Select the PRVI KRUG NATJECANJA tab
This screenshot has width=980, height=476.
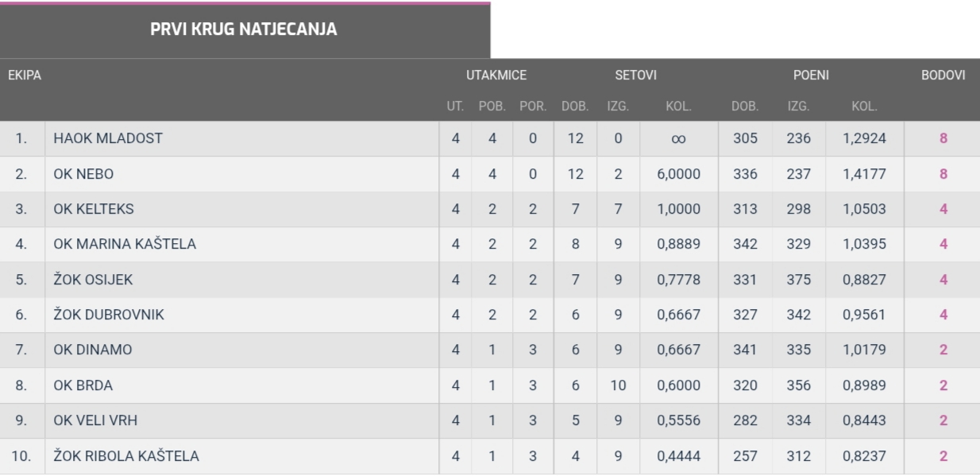point(244,30)
